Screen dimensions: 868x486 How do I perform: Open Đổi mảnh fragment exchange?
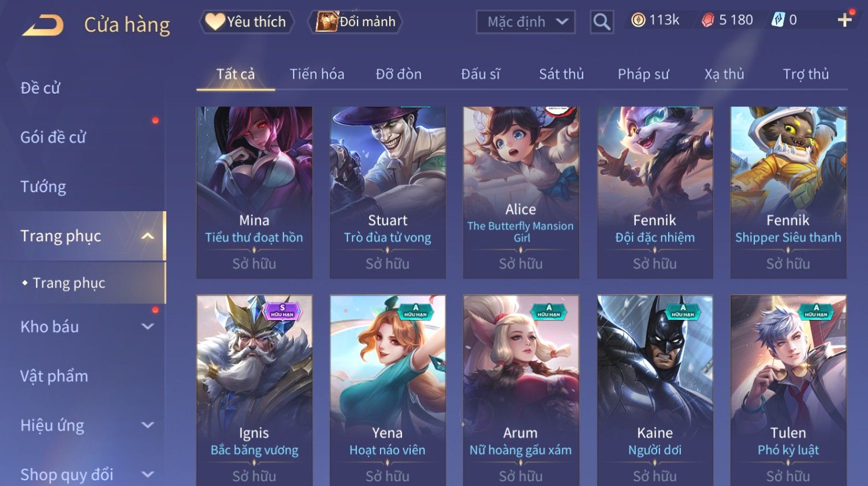coord(356,22)
